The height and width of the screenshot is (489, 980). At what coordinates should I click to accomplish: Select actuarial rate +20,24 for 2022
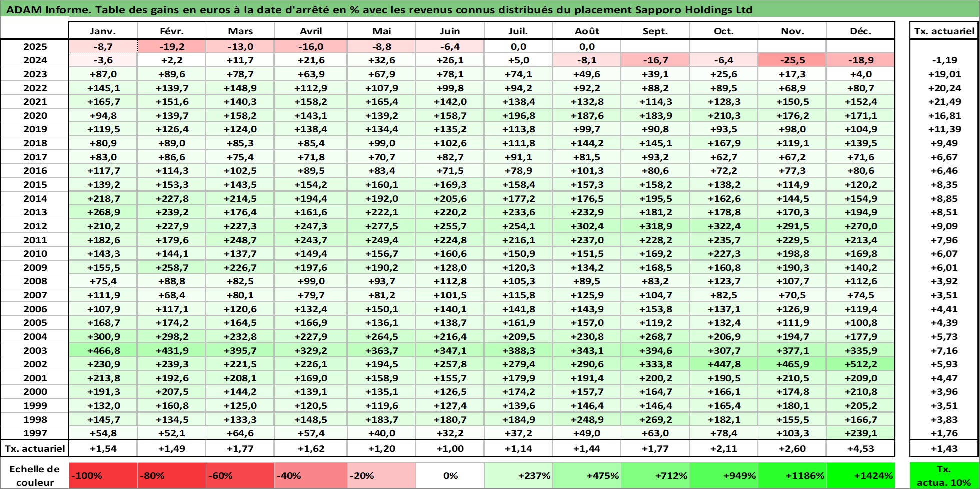[x=944, y=88]
